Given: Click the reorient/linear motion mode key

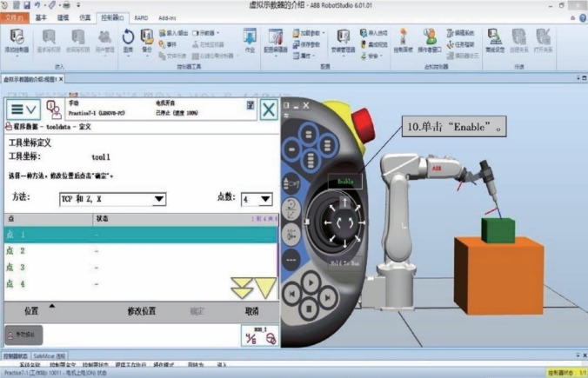Looking at the screenshot, I should point(291,209).
